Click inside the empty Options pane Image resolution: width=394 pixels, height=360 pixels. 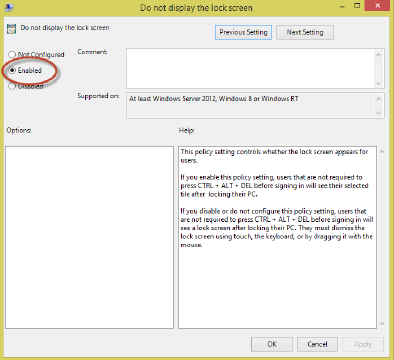click(89, 237)
